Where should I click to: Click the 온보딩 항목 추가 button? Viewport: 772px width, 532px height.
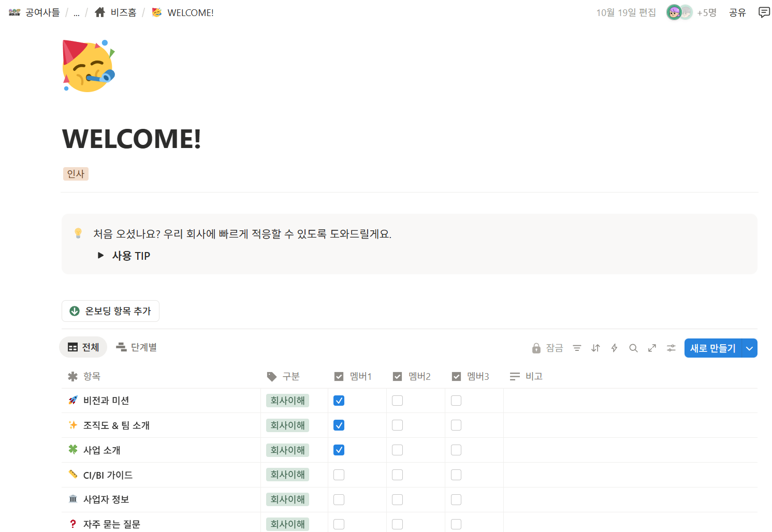pos(110,311)
